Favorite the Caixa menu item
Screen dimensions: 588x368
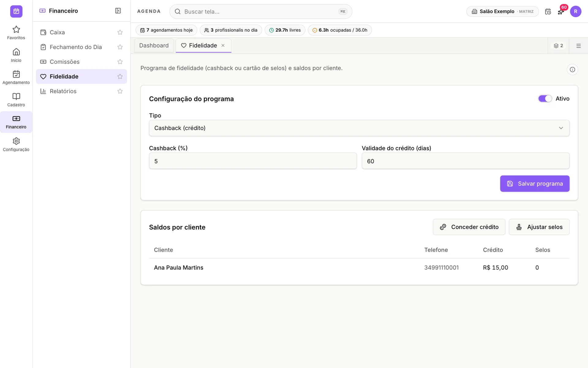pyautogui.click(x=120, y=32)
